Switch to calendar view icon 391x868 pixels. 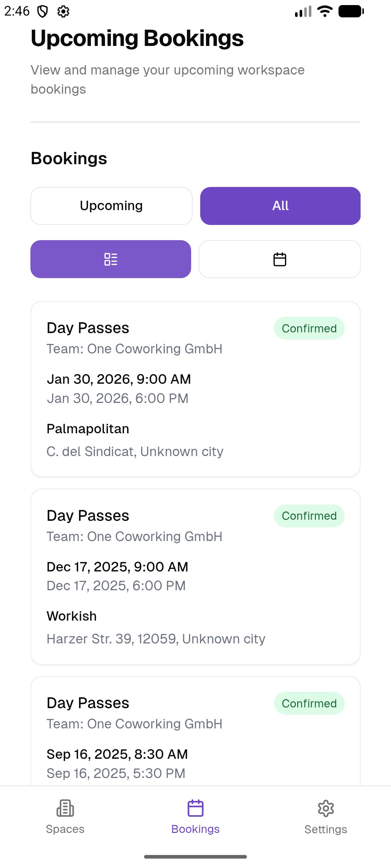coord(279,259)
